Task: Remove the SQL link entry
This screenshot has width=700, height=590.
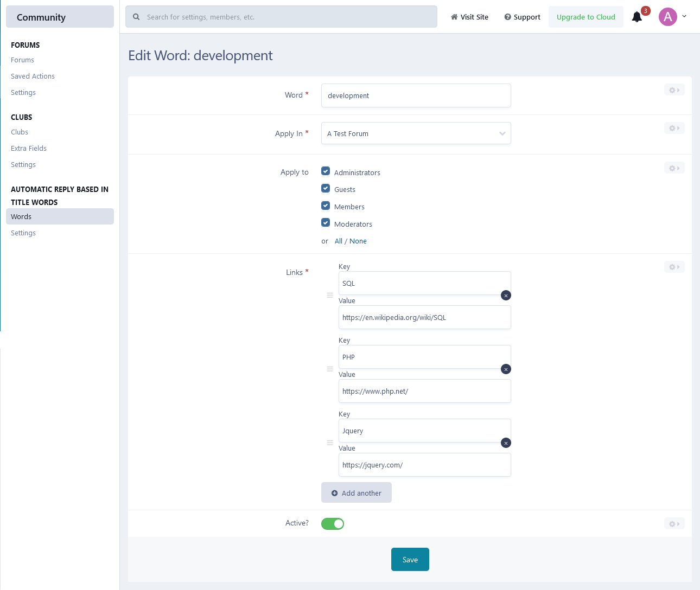Action: [x=506, y=296]
